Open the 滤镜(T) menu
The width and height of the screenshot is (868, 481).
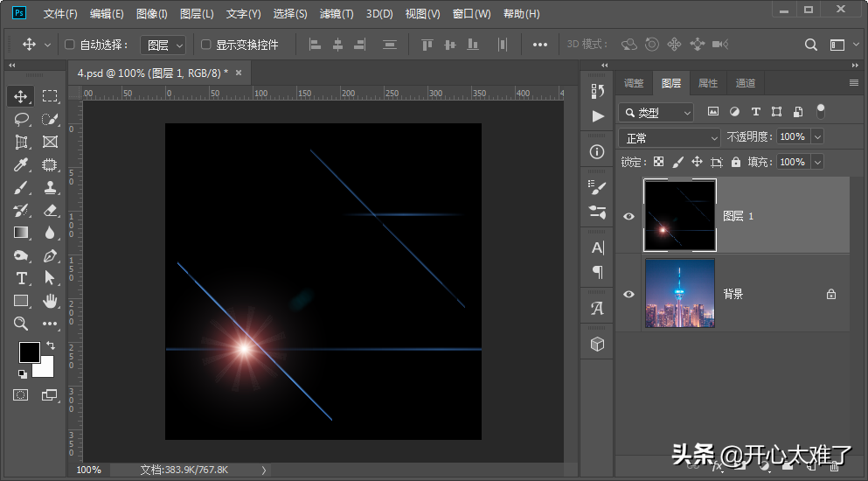336,14
